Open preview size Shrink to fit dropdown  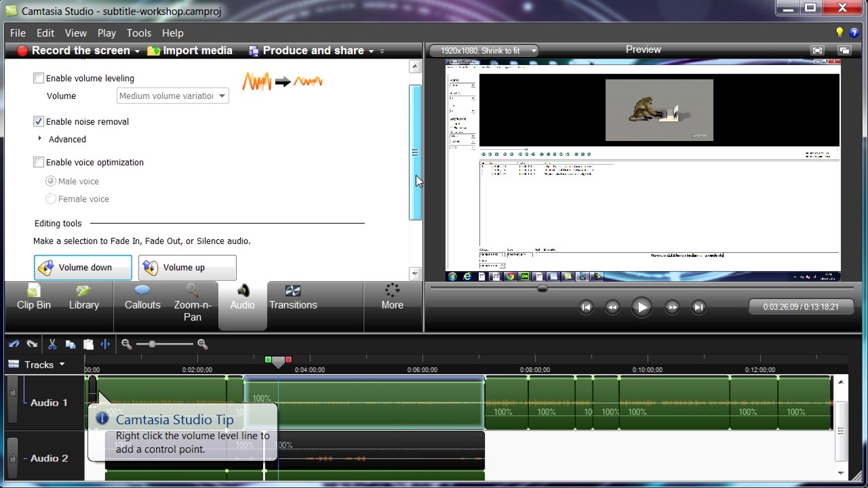coord(483,51)
